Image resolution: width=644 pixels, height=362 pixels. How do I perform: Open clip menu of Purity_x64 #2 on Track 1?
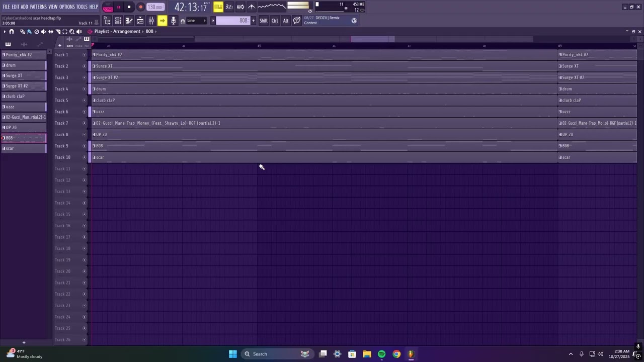pyautogui.click(x=94, y=55)
